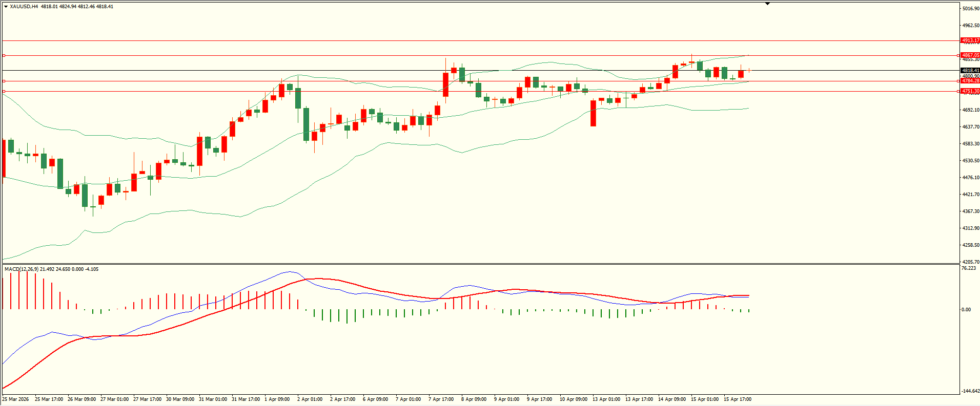Click the 0.00 level on MACD scale

coord(966,310)
